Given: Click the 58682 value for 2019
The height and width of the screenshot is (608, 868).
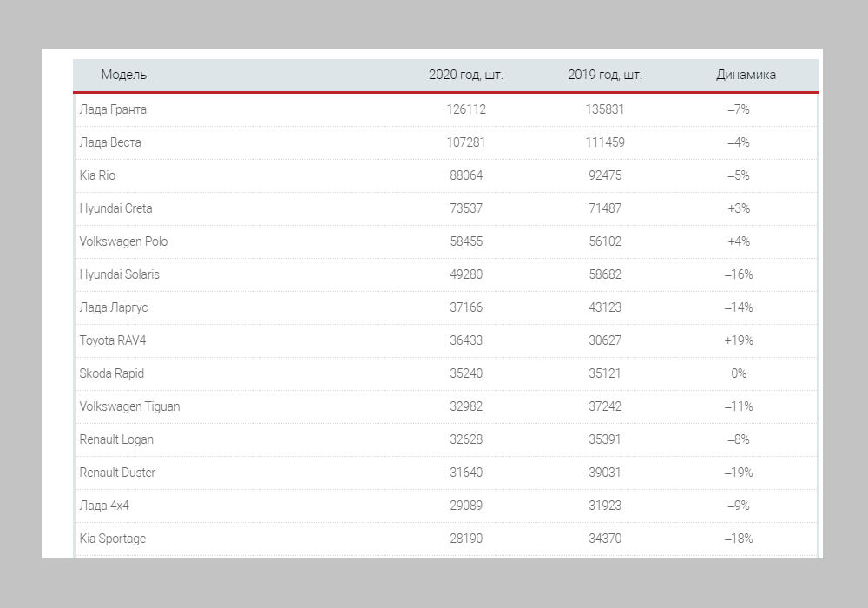Looking at the screenshot, I should coord(605,274).
